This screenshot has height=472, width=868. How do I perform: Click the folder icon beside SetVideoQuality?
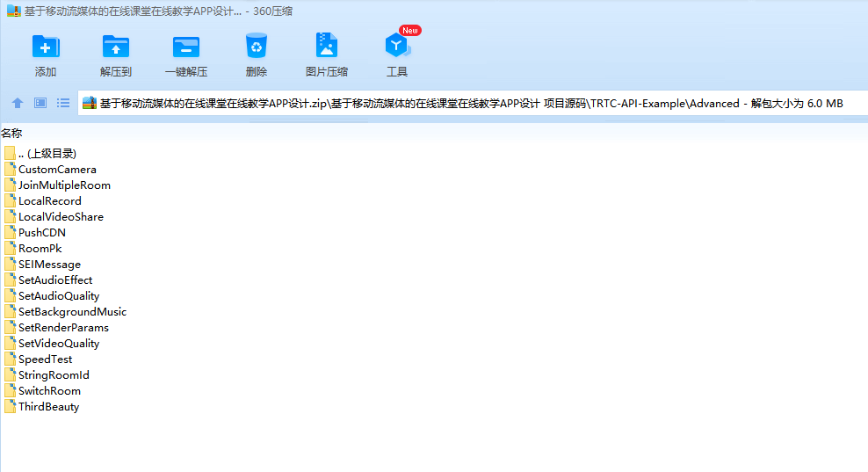coord(10,343)
